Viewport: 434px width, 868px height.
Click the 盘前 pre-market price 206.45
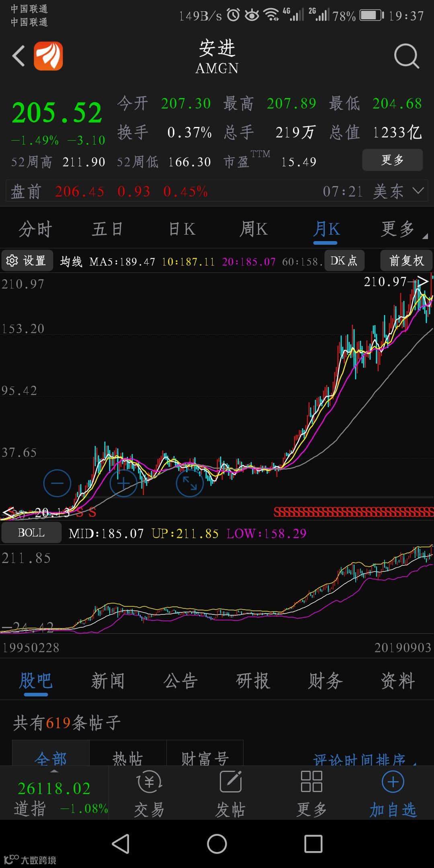pos(80,191)
